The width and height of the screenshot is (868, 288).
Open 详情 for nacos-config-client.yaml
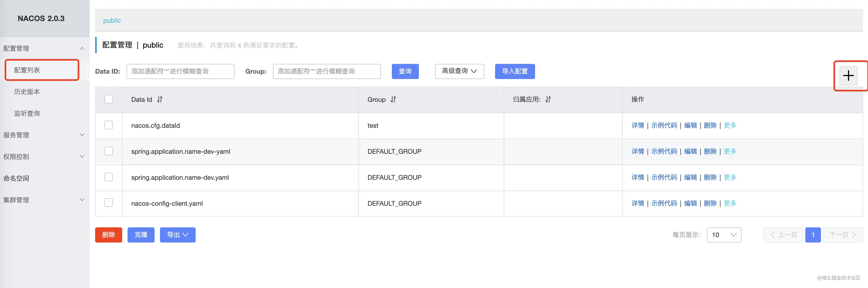pos(637,203)
